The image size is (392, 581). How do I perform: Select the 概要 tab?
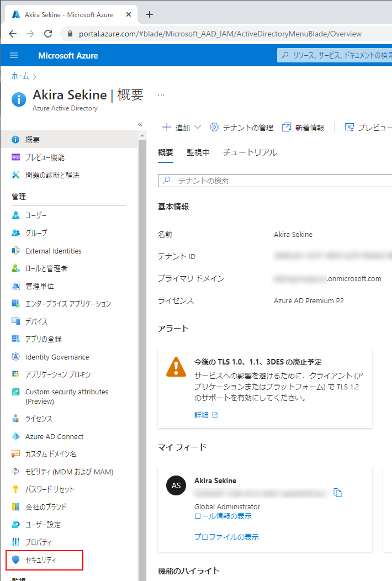[x=165, y=152]
